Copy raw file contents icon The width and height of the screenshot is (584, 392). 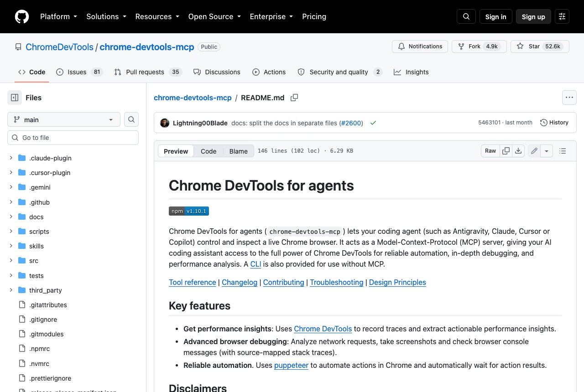[x=506, y=151]
